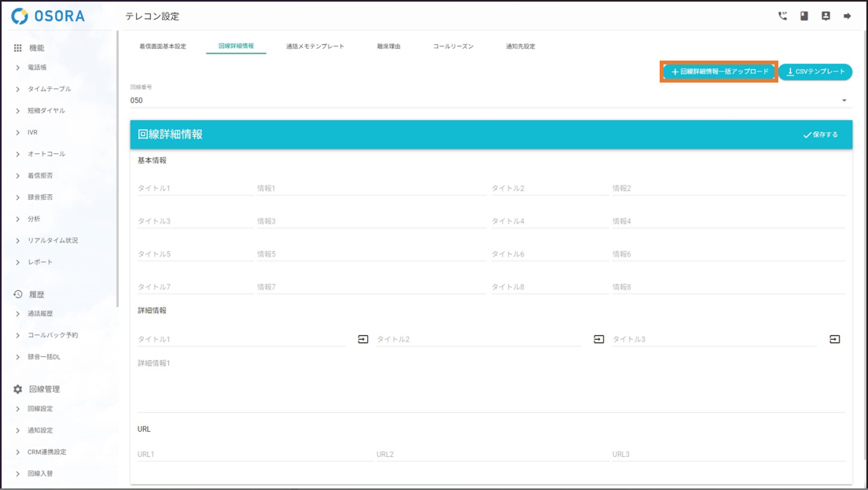Click the user account icon in header
This screenshot has height=490, width=868.
click(x=826, y=16)
